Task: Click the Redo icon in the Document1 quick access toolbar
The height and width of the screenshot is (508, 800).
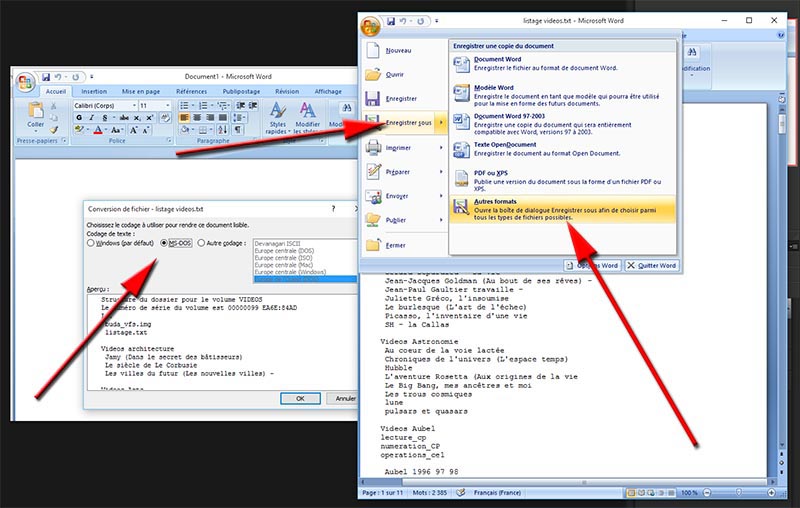Action: [76, 77]
